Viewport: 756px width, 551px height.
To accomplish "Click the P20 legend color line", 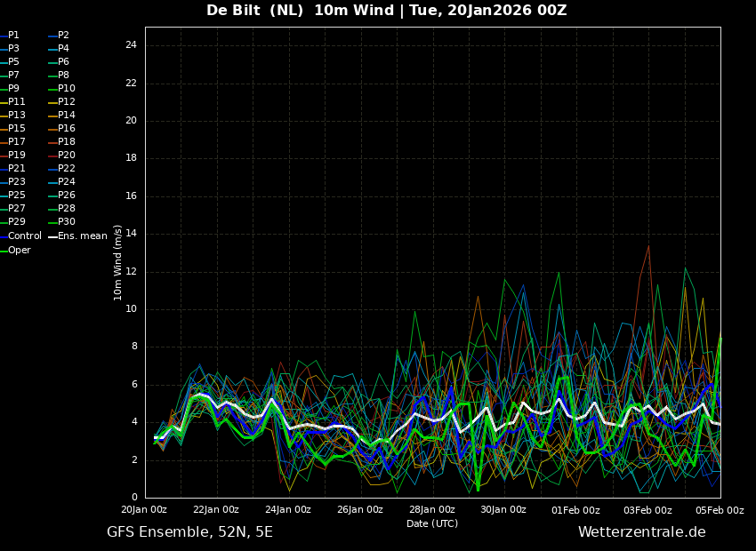I will point(53,156).
